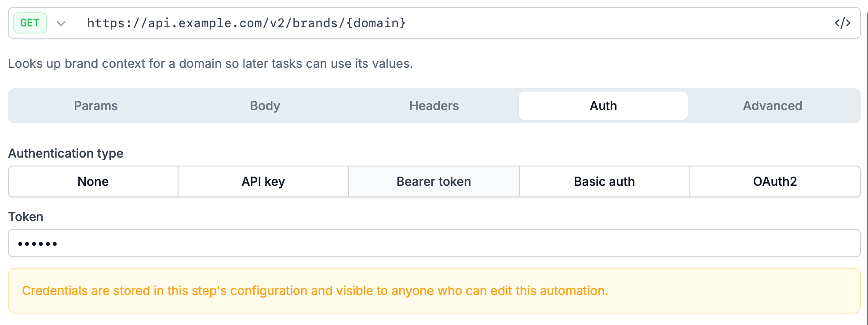Open the Headers tab
This screenshot has width=868, height=325.
(x=434, y=106)
